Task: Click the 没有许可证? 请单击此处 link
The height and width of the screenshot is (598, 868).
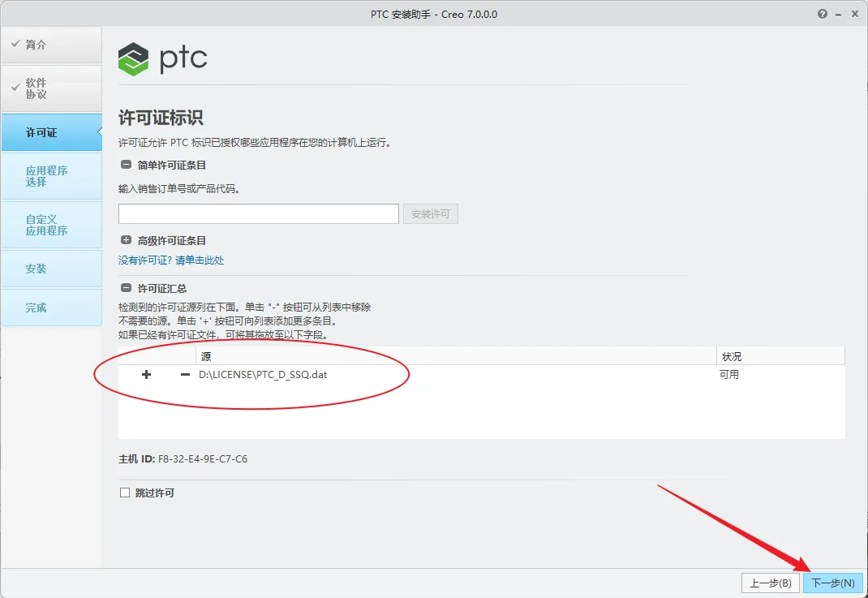Action: (x=171, y=260)
